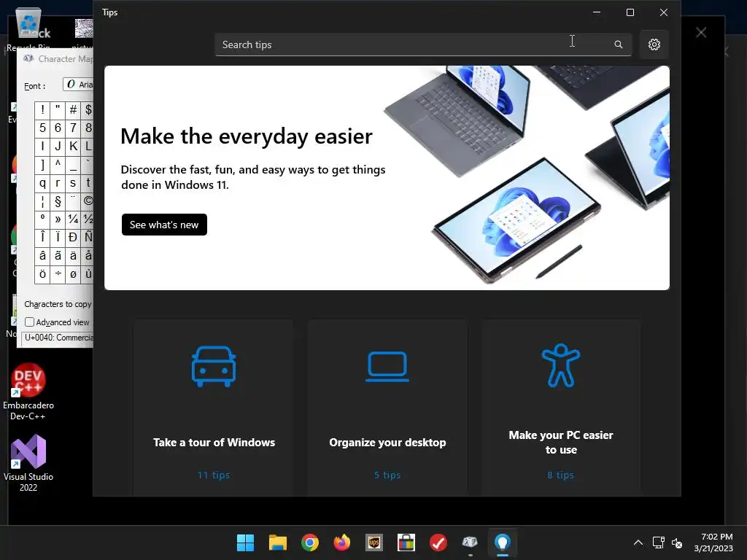The image size is (747, 560).
Task: Close the Tips window
Action: (x=664, y=12)
